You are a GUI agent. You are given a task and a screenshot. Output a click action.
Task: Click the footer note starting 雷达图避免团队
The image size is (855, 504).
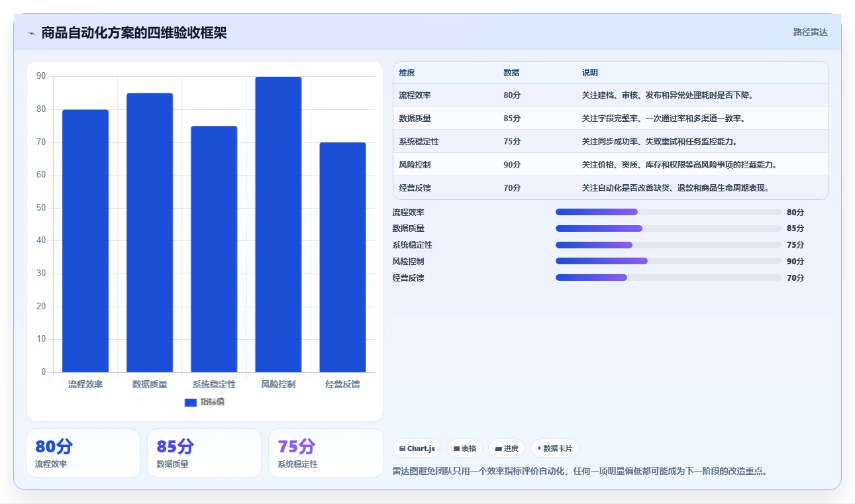(x=579, y=472)
